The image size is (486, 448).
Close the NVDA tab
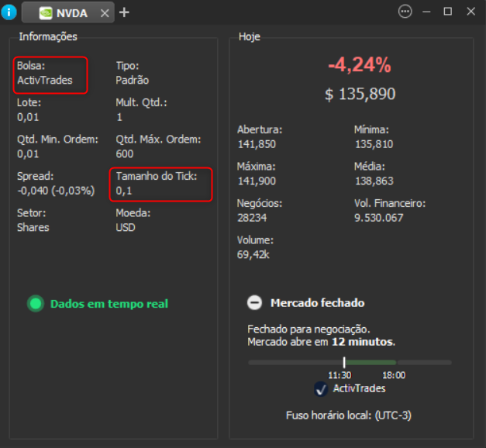pos(104,12)
